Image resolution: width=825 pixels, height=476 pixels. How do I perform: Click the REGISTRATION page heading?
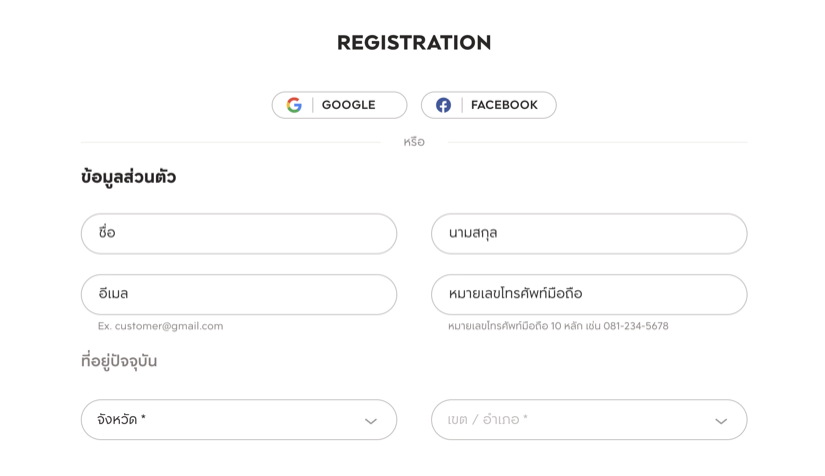(414, 43)
